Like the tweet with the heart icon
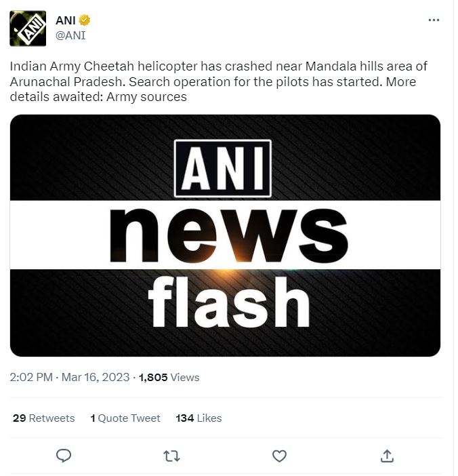Image resolution: width=458 pixels, height=476 pixels. click(279, 456)
